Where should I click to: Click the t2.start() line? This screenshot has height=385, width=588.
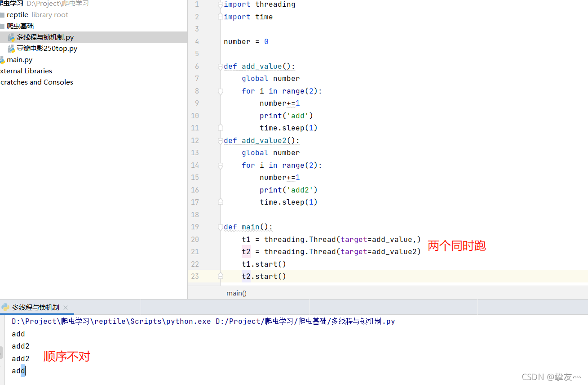[x=264, y=277]
